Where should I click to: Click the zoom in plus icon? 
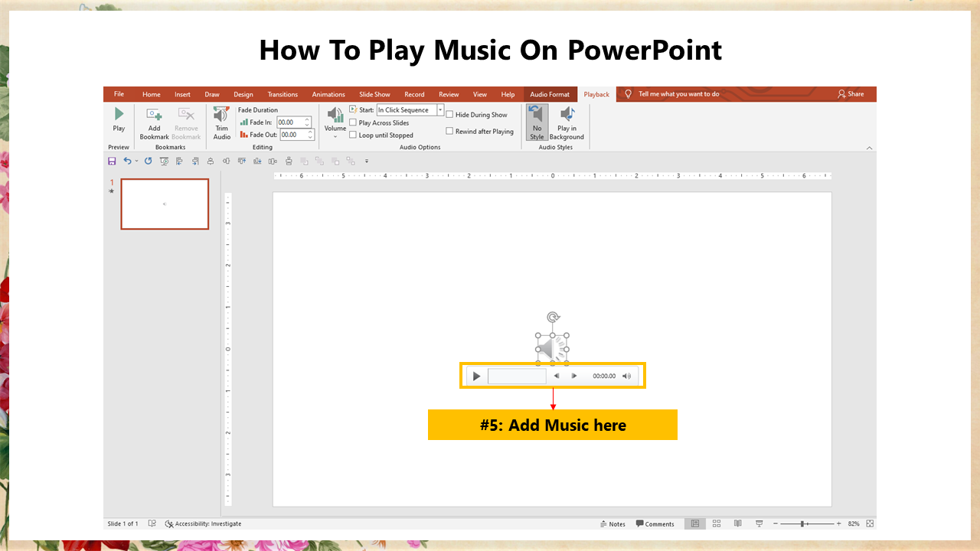pyautogui.click(x=838, y=523)
